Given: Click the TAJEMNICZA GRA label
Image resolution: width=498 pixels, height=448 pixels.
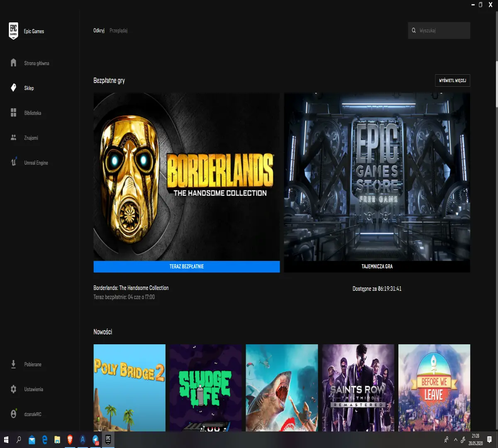Looking at the screenshot, I should click(x=377, y=267).
